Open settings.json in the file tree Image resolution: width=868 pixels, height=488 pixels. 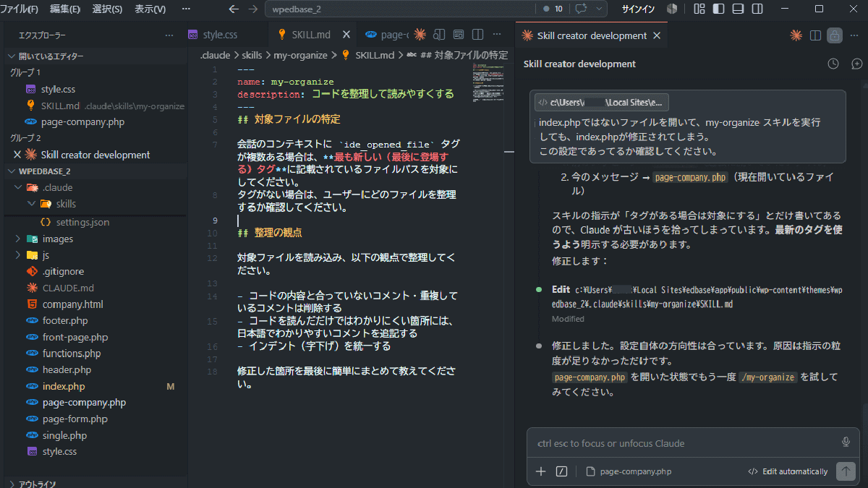pos(83,222)
